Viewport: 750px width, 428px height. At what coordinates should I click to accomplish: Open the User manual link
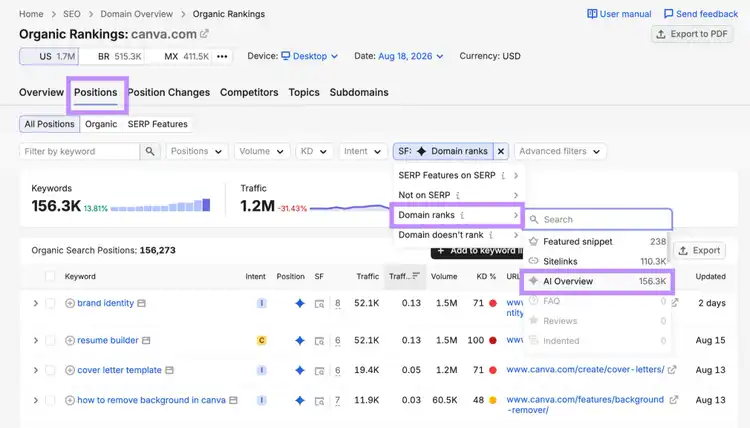(x=619, y=14)
